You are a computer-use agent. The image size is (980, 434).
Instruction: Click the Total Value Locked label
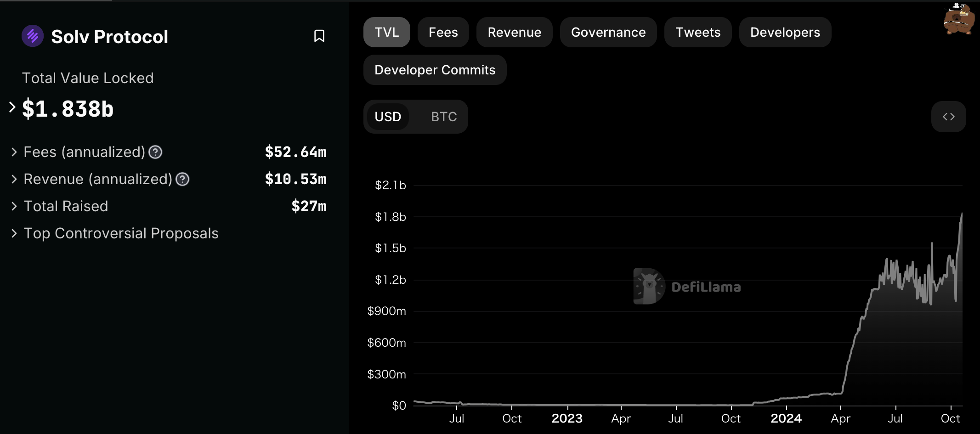click(x=88, y=78)
